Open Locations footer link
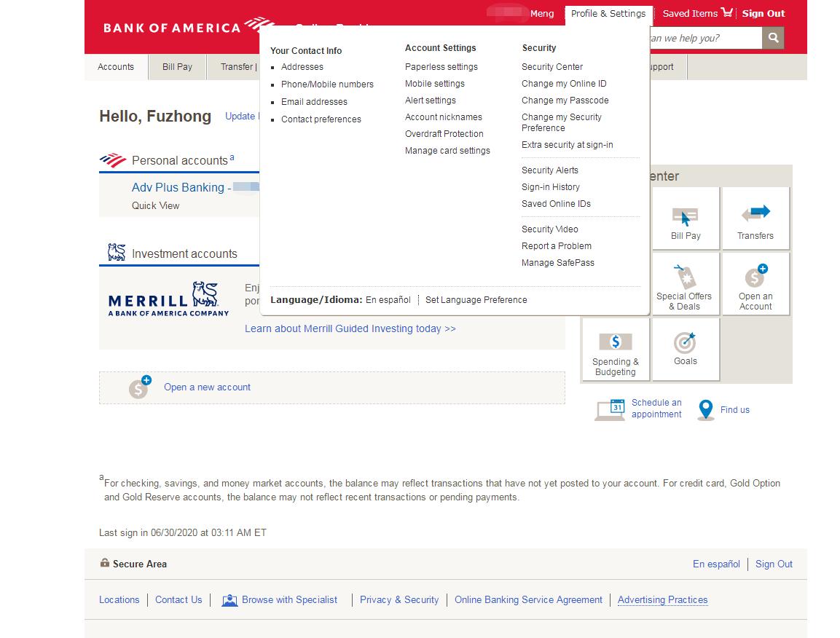840x638 pixels. (119, 600)
